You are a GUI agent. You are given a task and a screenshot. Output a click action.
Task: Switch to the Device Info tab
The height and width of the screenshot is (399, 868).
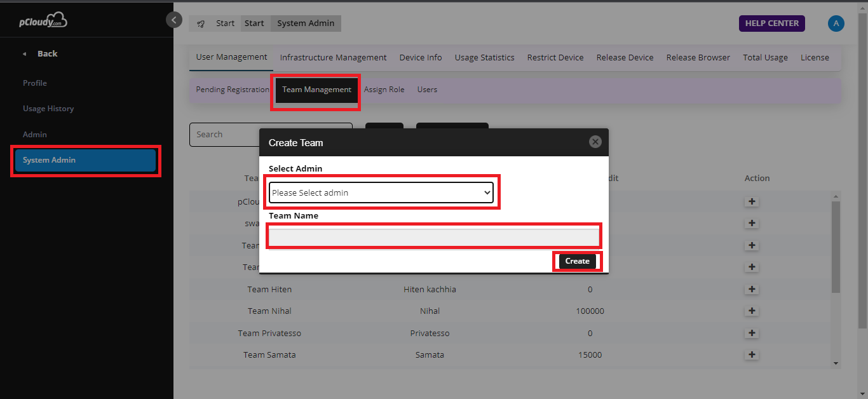coord(420,57)
